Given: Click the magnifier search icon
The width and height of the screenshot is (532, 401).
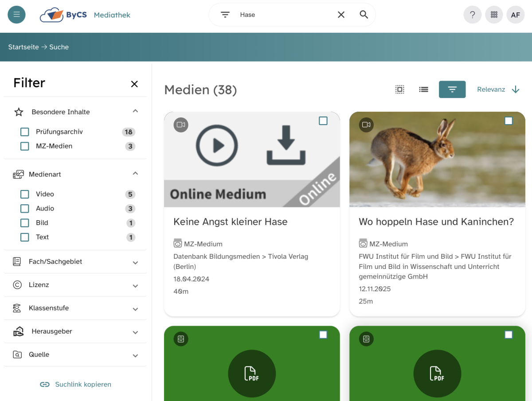Looking at the screenshot, I should coord(364,15).
